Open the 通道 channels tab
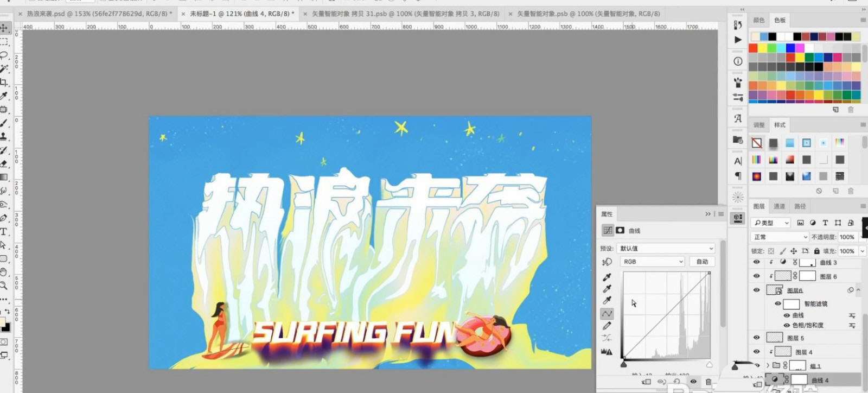Screen dimensions: 868x393 click(x=779, y=206)
